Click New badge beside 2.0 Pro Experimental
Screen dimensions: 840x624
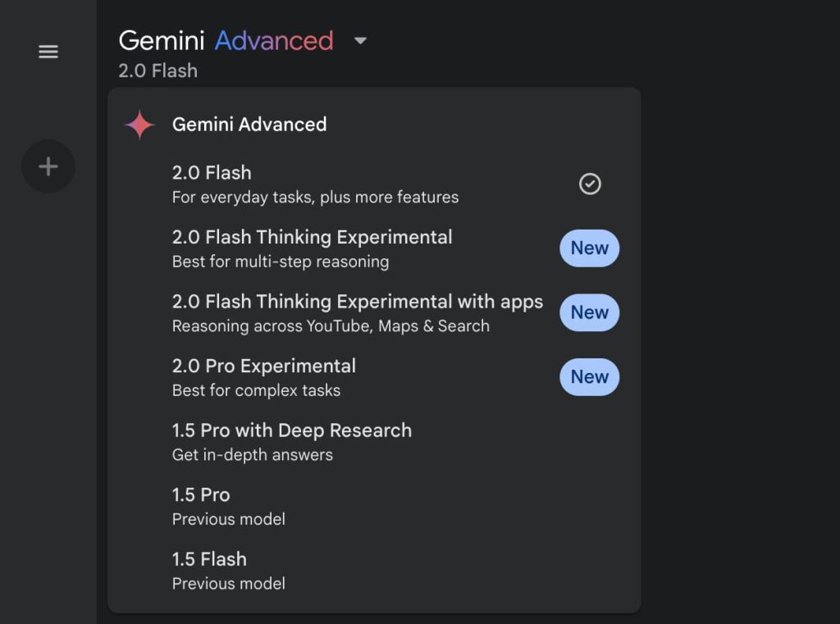click(x=589, y=377)
